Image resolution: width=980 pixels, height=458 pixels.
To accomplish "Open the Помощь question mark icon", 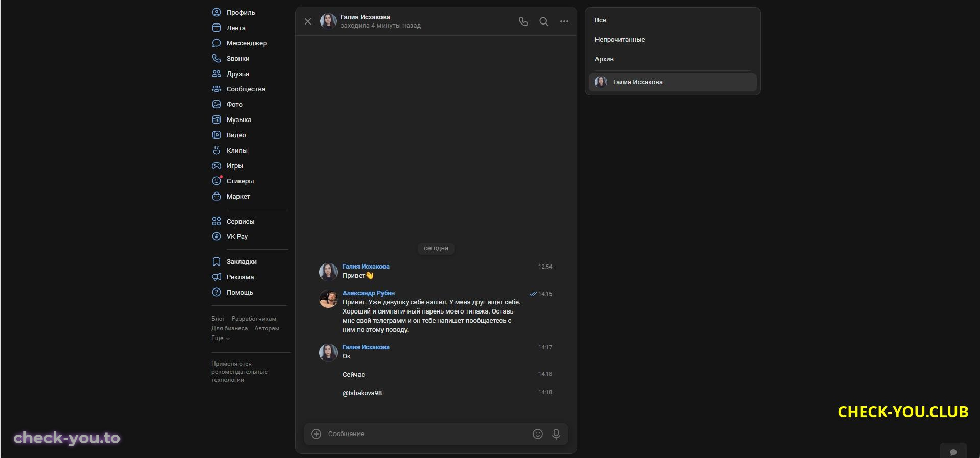I will [217, 292].
